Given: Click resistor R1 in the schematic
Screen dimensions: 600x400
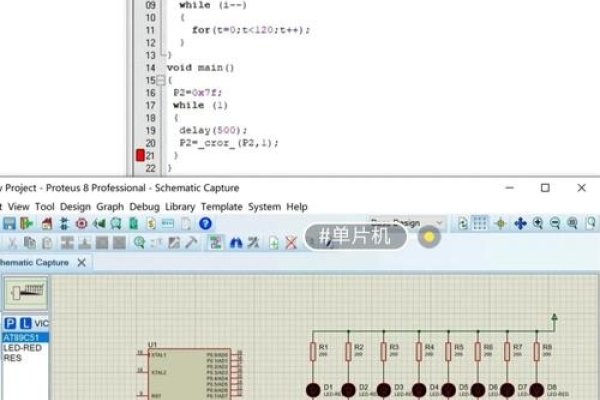Looking at the screenshot, I should (x=313, y=351).
